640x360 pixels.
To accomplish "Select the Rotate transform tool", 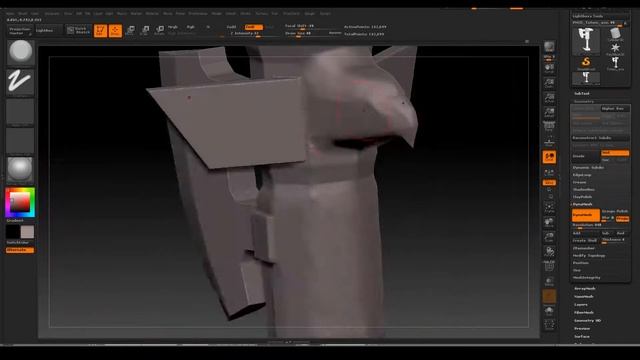I will [160, 31].
